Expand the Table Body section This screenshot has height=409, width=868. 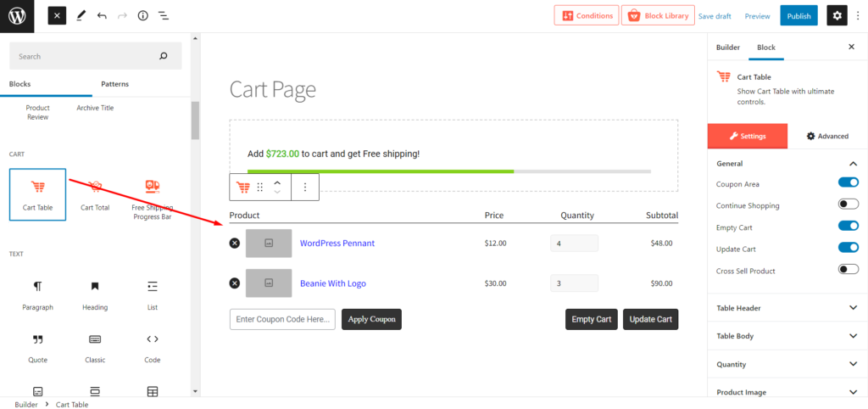click(x=787, y=336)
